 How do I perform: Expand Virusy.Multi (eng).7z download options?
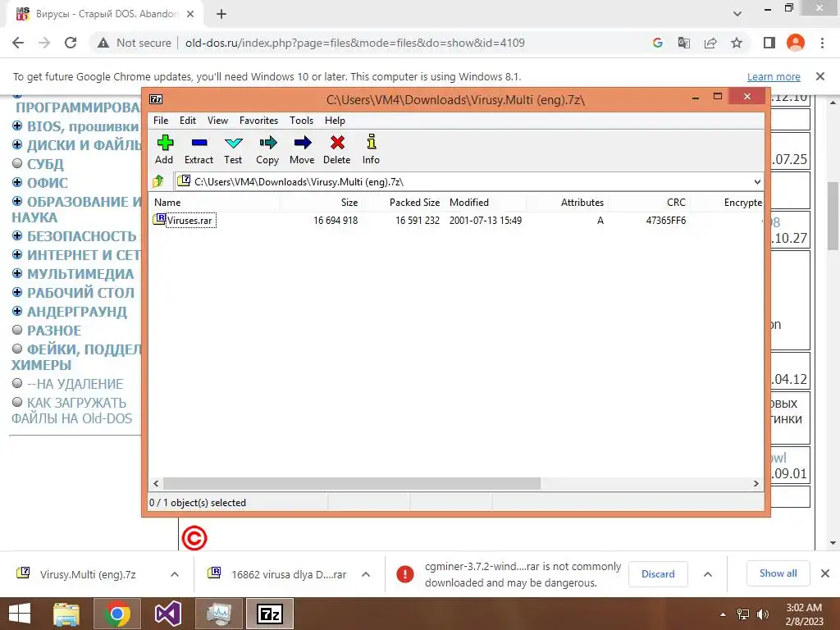175,574
